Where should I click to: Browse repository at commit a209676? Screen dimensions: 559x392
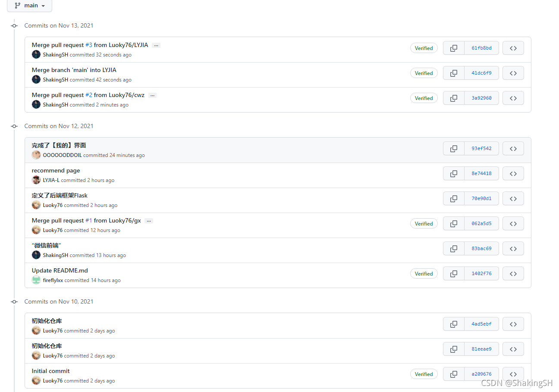[x=513, y=374]
